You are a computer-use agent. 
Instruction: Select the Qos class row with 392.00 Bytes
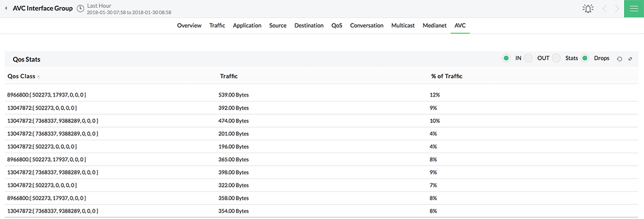tap(322, 108)
